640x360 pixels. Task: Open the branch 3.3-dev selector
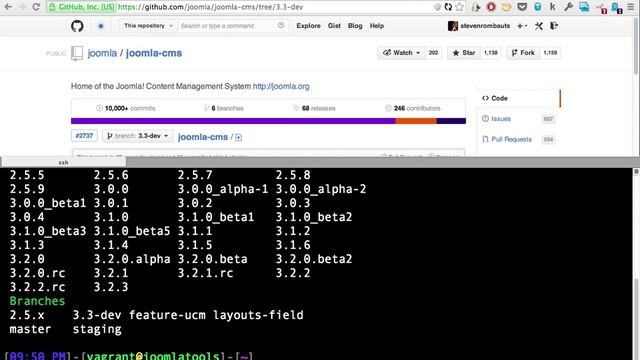pyautogui.click(x=138, y=136)
